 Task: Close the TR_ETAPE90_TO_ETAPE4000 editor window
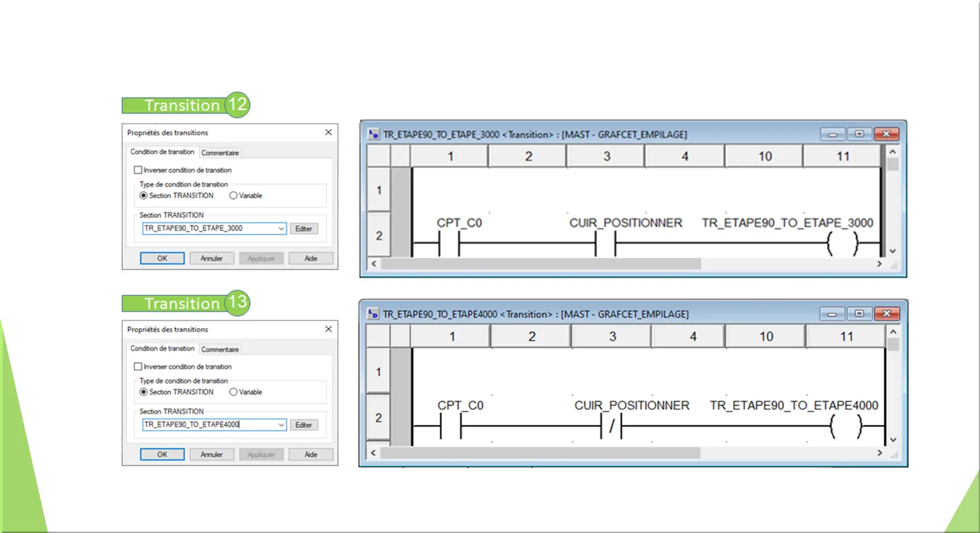point(887,314)
